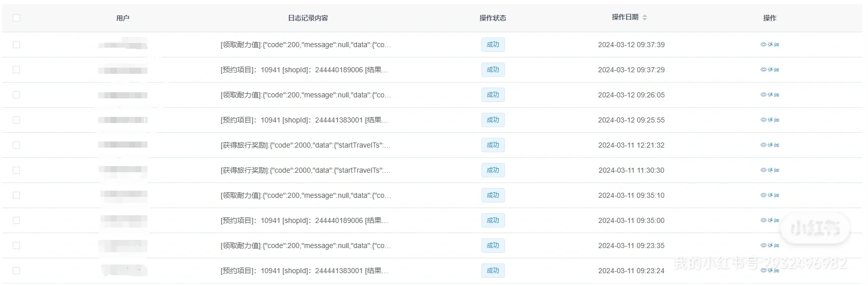868x286 pixels.
Task: Click date cell 2024-03-11 09:35:00
Action: pos(631,220)
